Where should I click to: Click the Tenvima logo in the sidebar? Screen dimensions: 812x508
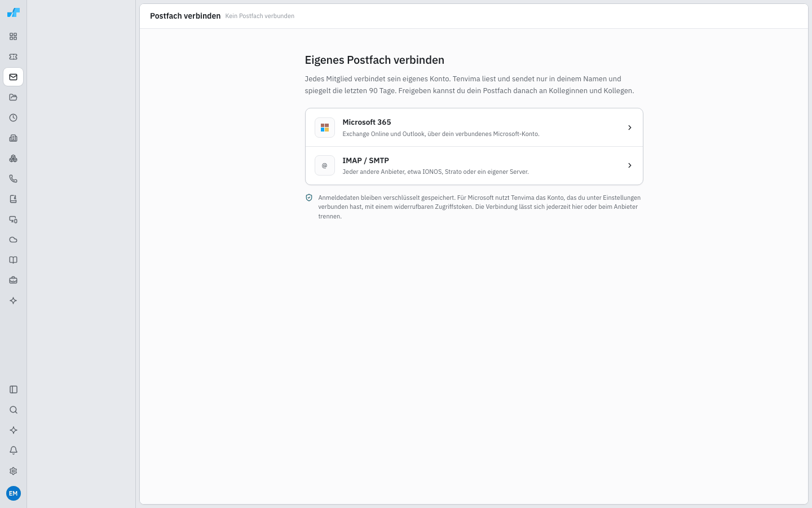[x=13, y=12]
